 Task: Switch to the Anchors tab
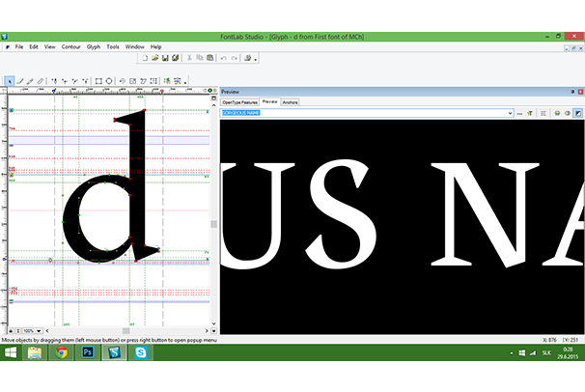(290, 101)
